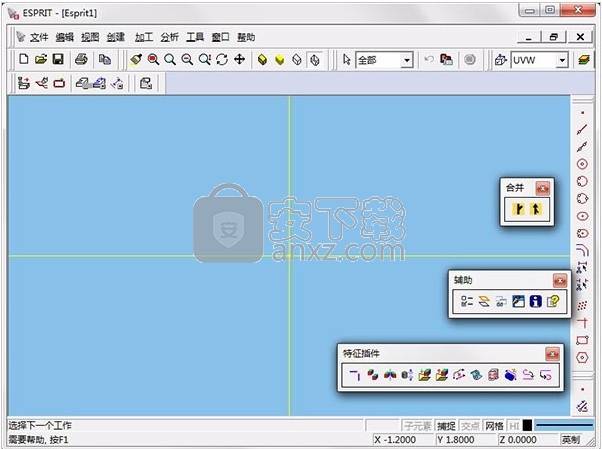Toggle the 网格 grid mode in status bar
602x449 pixels.
point(494,426)
